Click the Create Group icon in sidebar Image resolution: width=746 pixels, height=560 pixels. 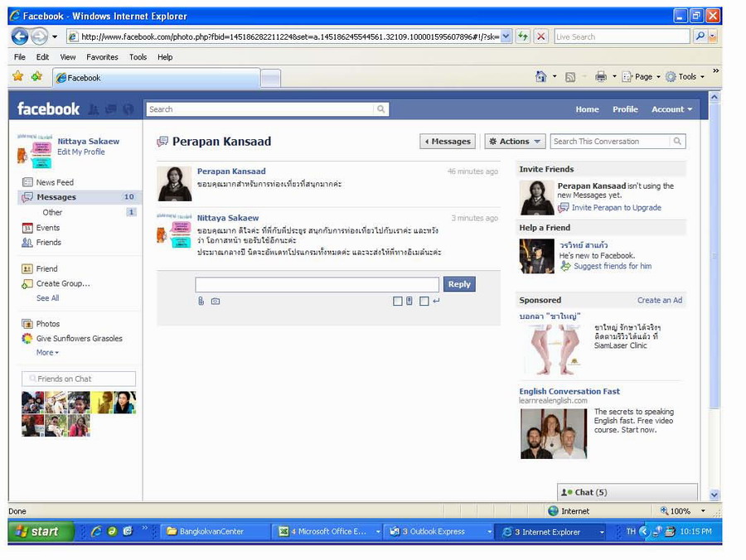point(27,284)
